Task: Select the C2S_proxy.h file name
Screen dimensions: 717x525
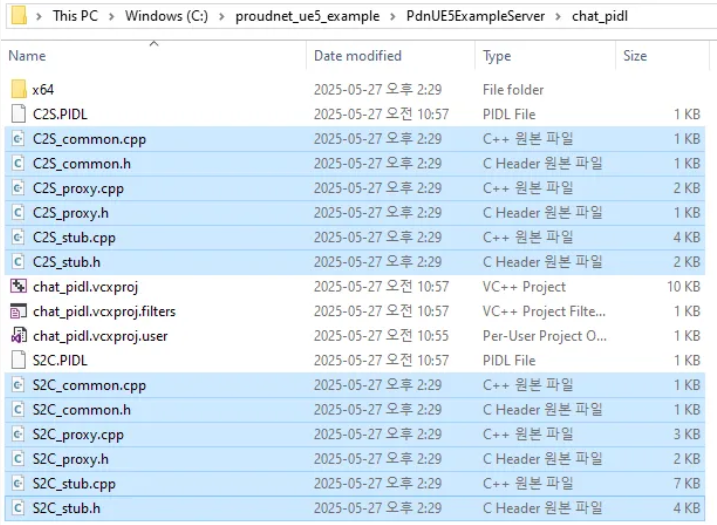Action: 70,213
